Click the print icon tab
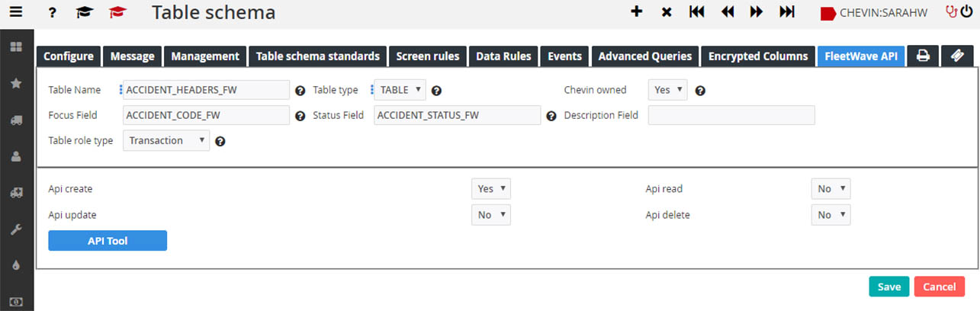 [x=923, y=56]
